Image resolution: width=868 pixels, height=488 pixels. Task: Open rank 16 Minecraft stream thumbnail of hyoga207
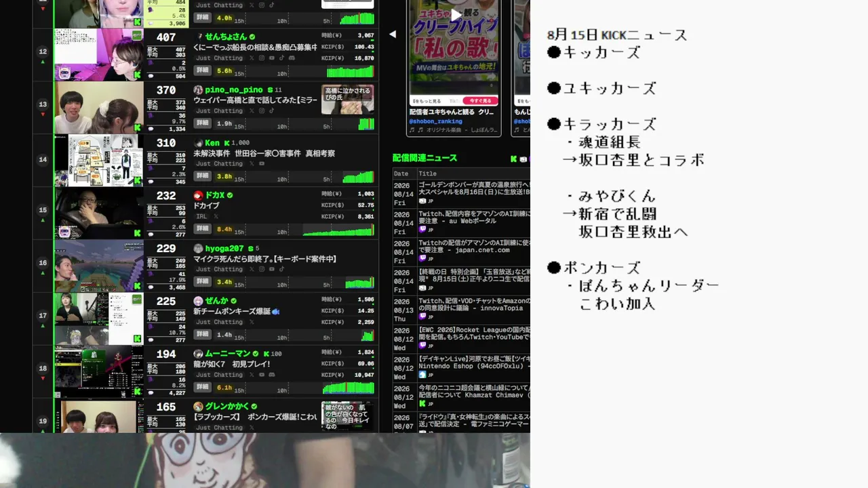point(99,266)
